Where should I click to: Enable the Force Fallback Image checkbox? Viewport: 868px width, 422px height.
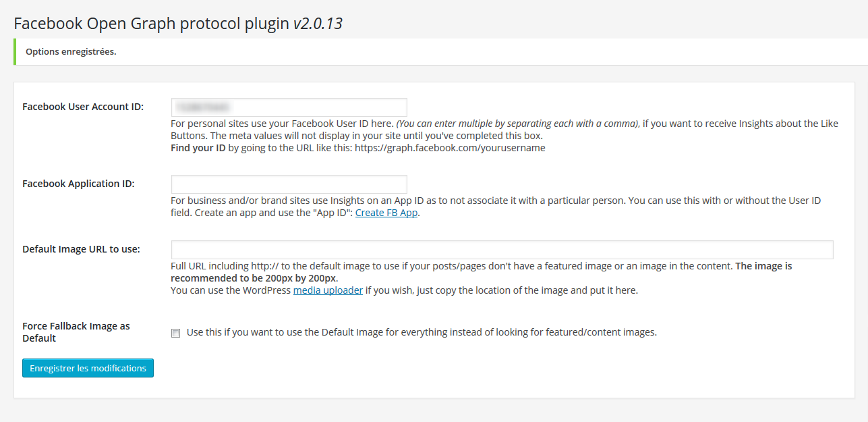pos(175,333)
